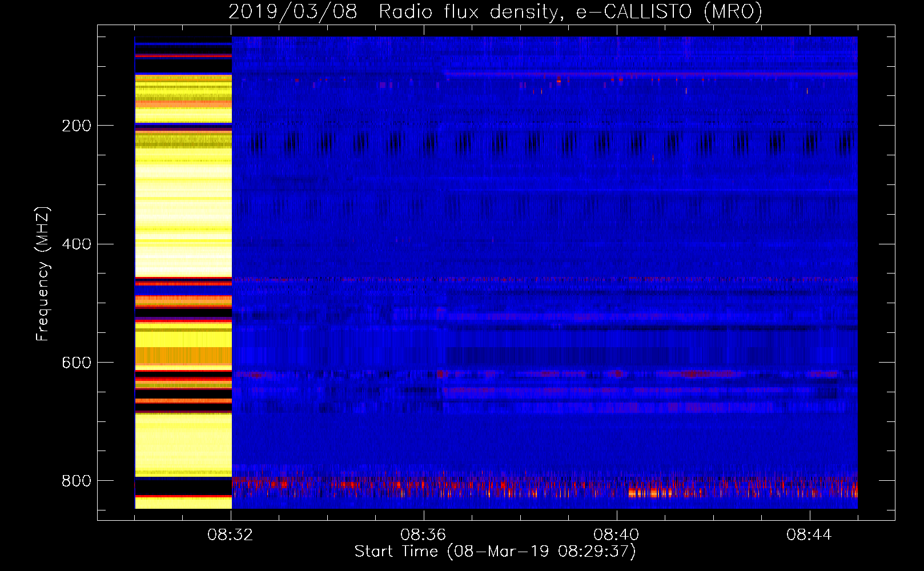Click the '200' frequency tick label
Viewport: 924px width, 571px height.
(x=77, y=126)
